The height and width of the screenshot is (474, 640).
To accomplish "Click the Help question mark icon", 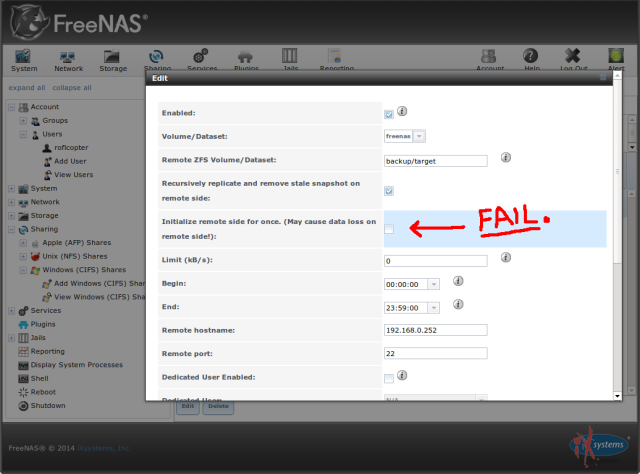I will [x=531, y=56].
